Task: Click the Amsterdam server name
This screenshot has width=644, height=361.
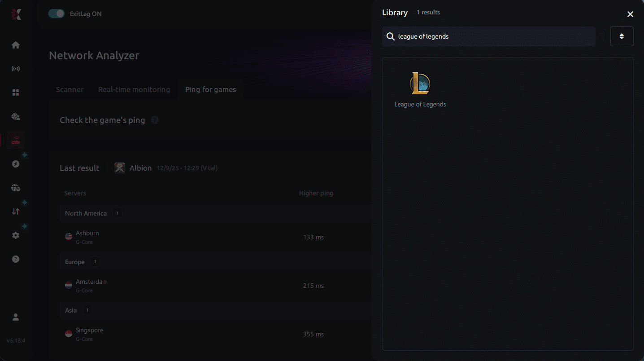Action: point(91,282)
